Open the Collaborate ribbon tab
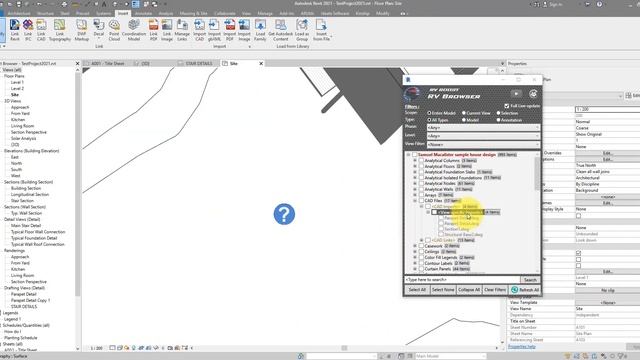The height and width of the screenshot is (360, 640). (224, 13)
